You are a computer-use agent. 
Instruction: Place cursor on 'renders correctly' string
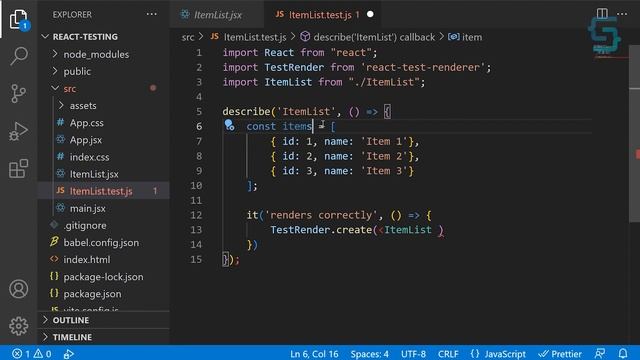(321, 215)
